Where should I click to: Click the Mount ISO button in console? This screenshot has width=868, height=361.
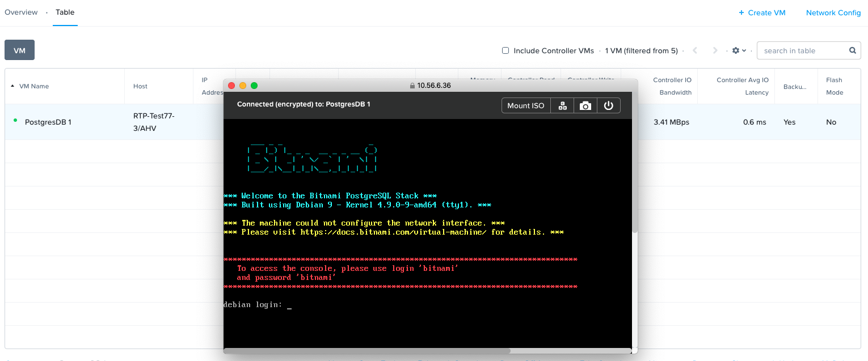point(526,105)
